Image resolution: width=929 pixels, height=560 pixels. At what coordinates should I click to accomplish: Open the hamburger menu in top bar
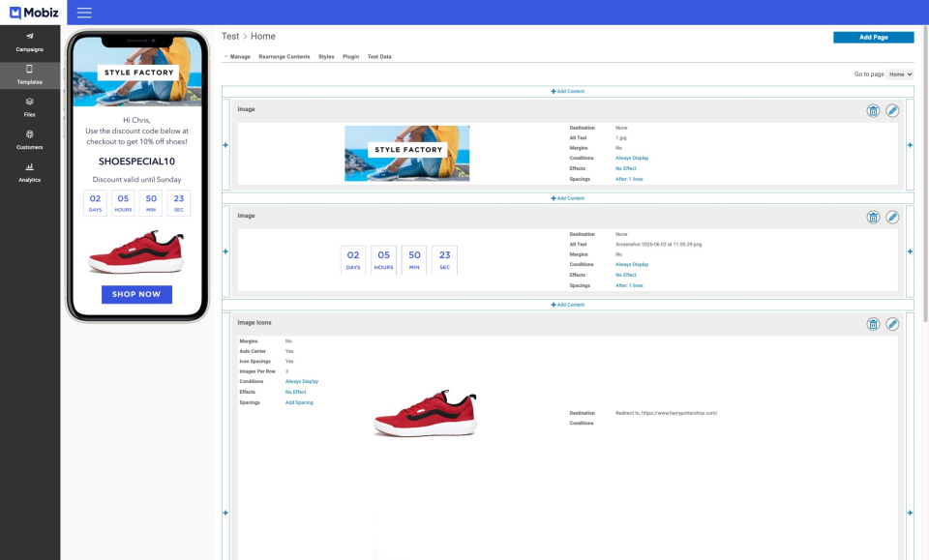point(84,13)
